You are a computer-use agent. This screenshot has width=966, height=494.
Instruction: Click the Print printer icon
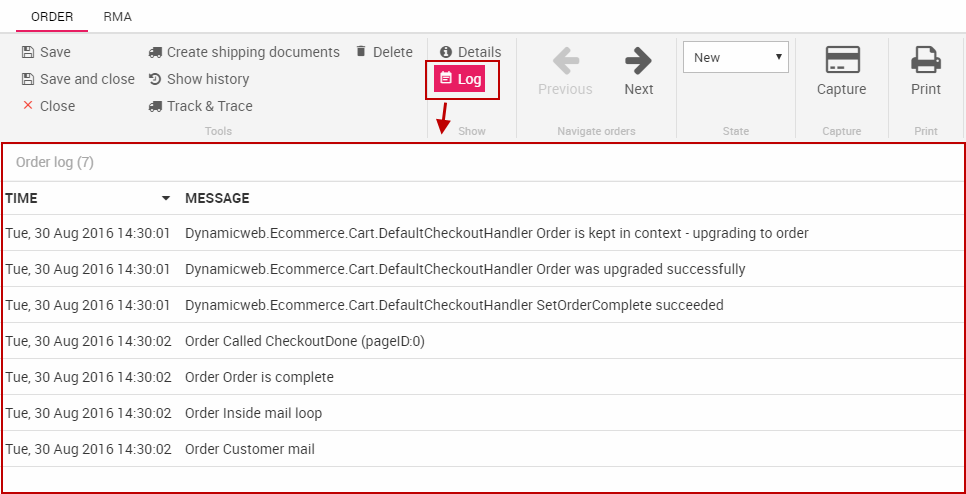925,61
